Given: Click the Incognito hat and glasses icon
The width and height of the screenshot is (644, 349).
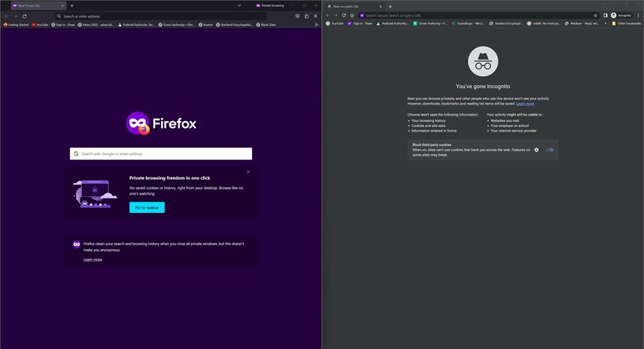Looking at the screenshot, I should pos(483,61).
